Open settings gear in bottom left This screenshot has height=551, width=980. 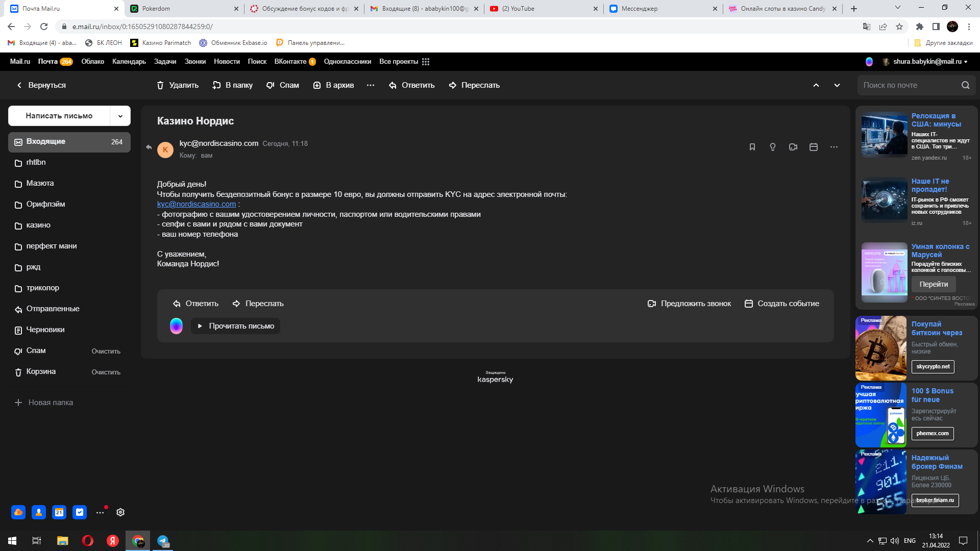point(120,512)
